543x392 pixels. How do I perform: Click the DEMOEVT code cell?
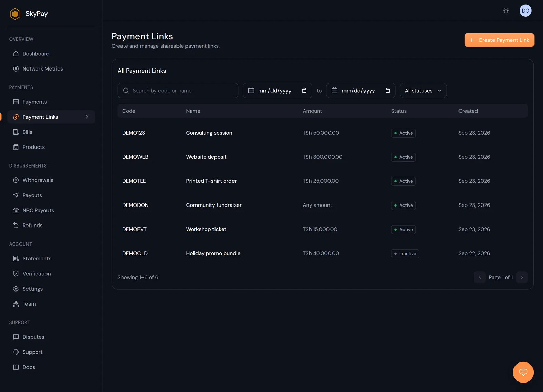tap(134, 229)
